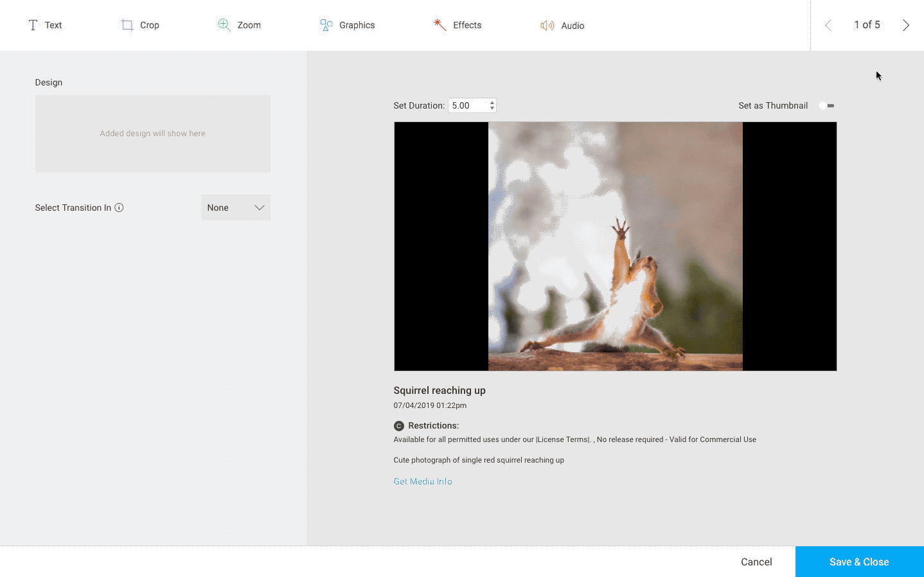Click the Graphics shapes icon
Screen dimensions: 924x577
[x=326, y=25]
